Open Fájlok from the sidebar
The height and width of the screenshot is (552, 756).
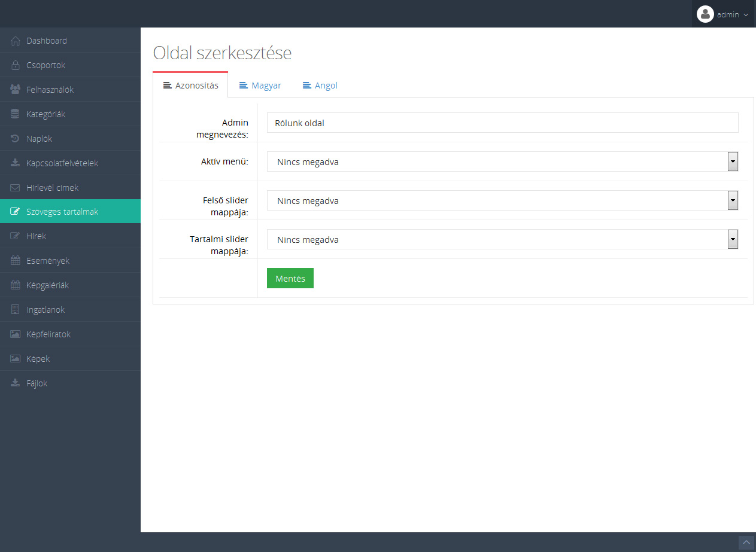[37, 383]
